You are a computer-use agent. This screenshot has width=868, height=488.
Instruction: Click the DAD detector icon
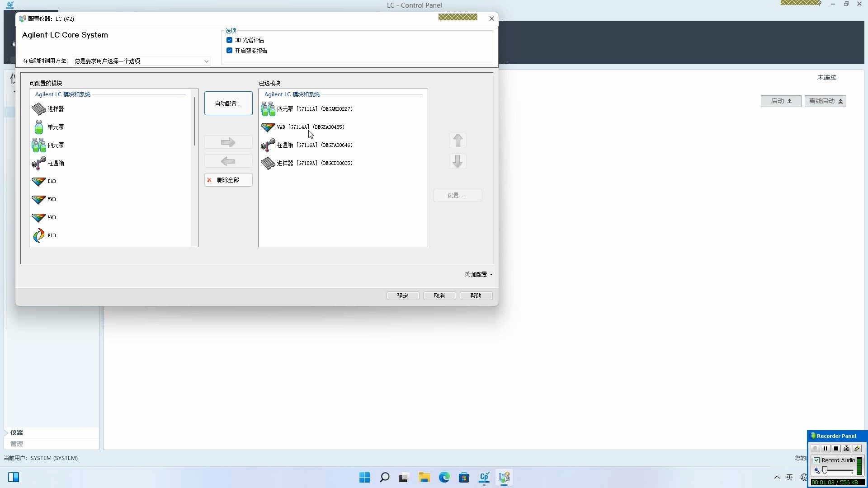pyautogui.click(x=39, y=181)
